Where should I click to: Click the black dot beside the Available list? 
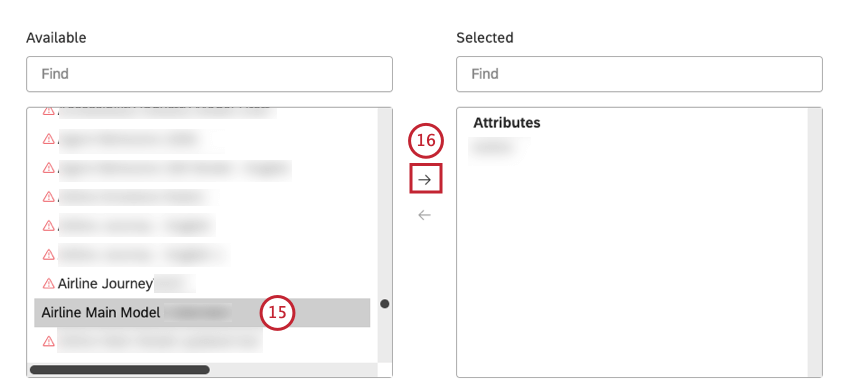[x=385, y=304]
